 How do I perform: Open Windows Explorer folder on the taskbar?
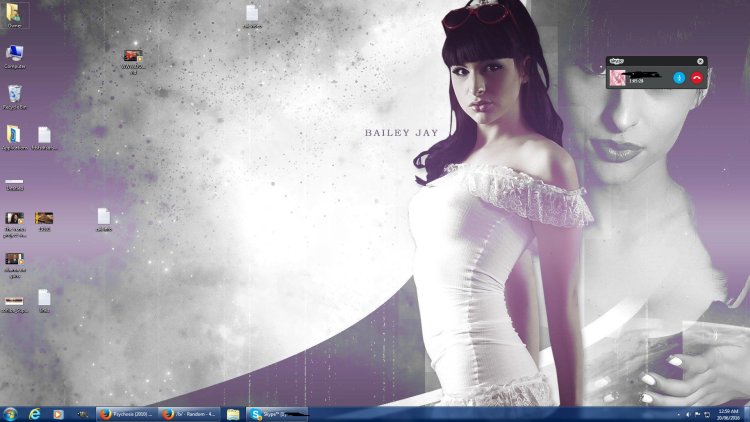coord(233,414)
